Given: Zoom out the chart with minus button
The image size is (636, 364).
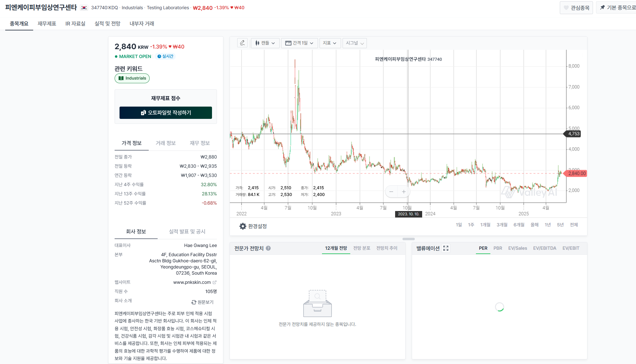Looking at the screenshot, I should click(x=391, y=192).
